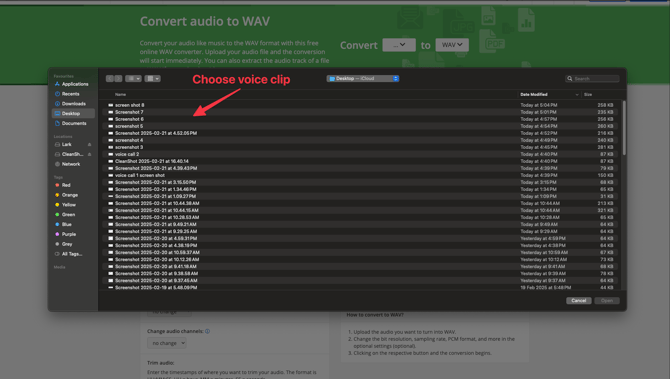Select the file 'screenshot 4'
Viewport: 670px width, 379px height.
pyautogui.click(x=360, y=140)
